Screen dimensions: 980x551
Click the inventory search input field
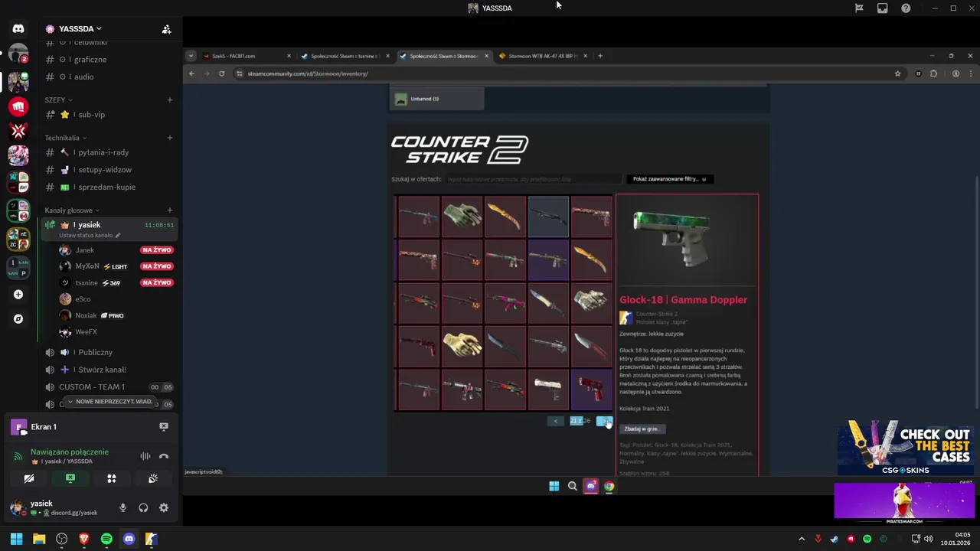coord(533,179)
